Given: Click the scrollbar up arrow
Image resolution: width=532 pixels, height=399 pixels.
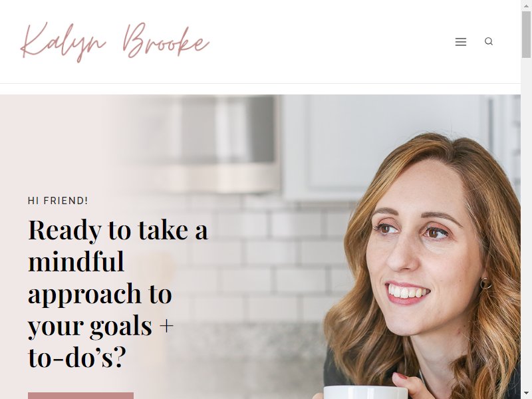Looking at the screenshot, I should [x=526, y=5].
